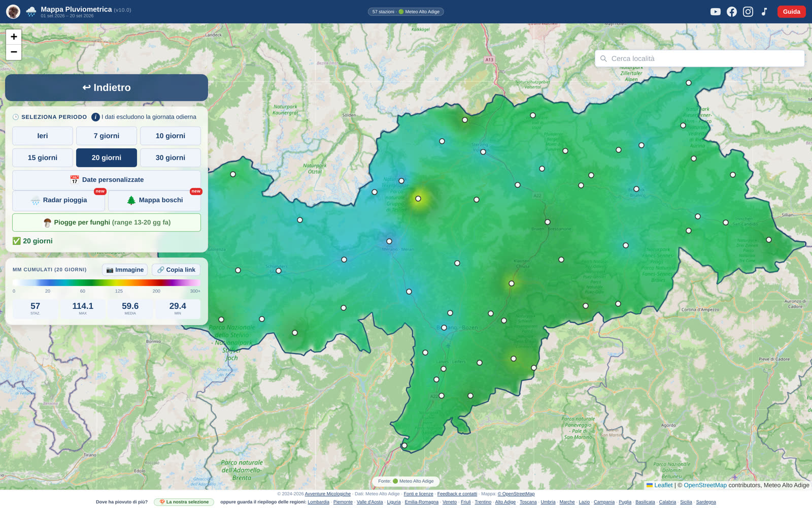Open the OpenStreetMap contributors link
812x508 pixels.
pyautogui.click(x=705, y=485)
